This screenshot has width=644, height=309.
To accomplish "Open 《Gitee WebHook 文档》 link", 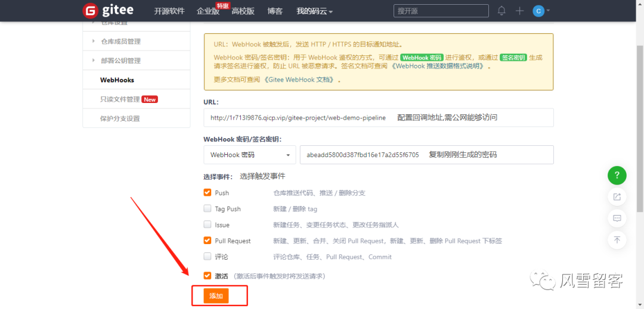I will (x=299, y=80).
